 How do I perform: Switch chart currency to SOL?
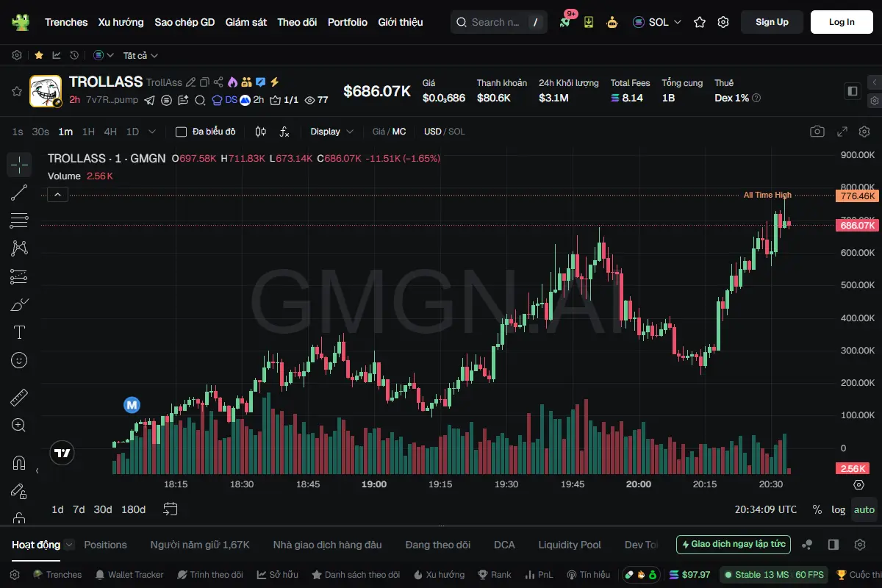pyautogui.click(x=456, y=132)
